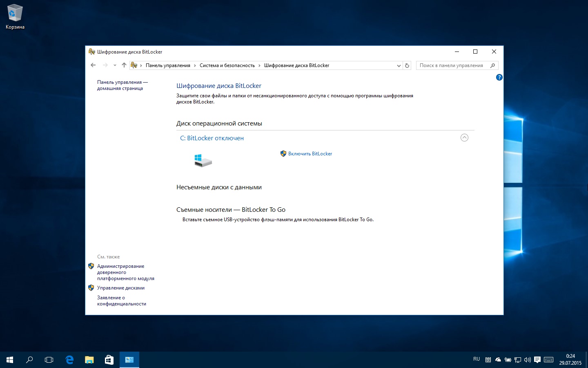Screen dimensions: 588x368
Task: Open the Action Center notifications icon
Action: (537, 360)
